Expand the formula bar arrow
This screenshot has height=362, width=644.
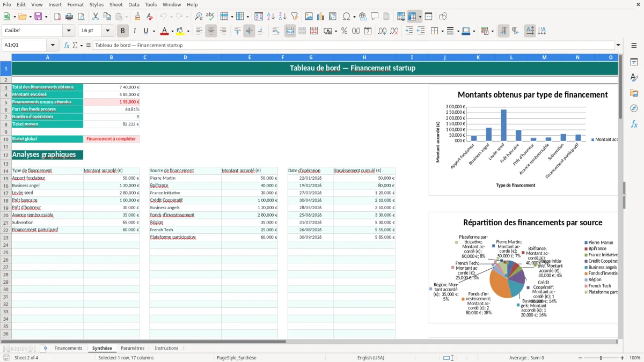coord(618,45)
